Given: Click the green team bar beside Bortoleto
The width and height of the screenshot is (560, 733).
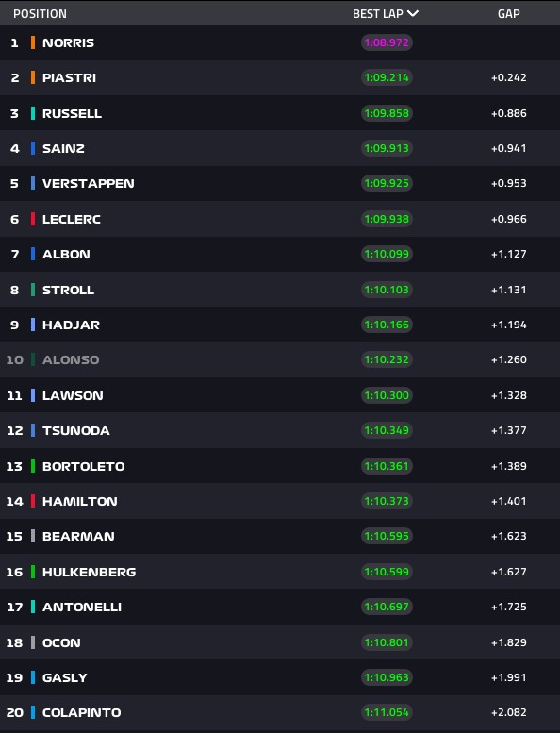Looking at the screenshot, I should pyautogui.click(x=33, y=466).
